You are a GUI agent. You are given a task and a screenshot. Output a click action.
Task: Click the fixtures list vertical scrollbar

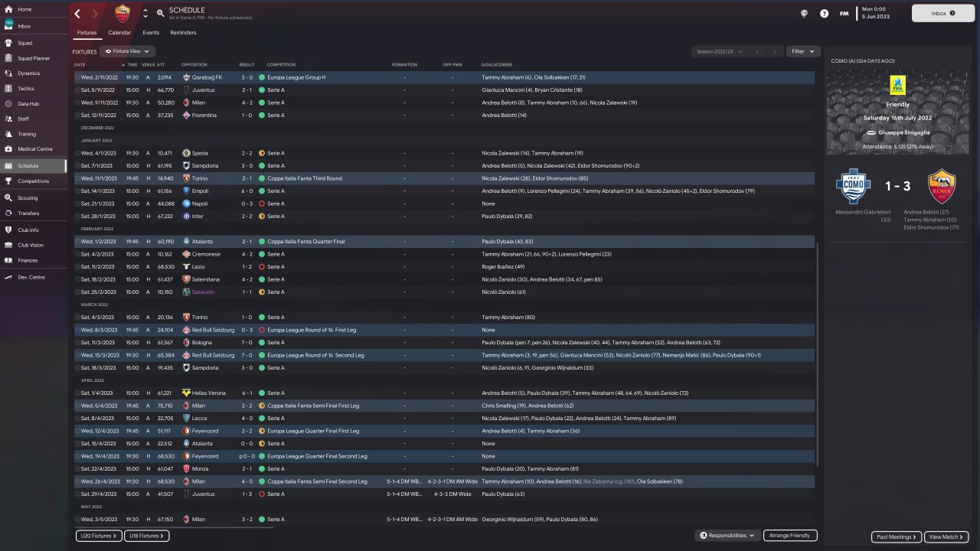point(818,354)
